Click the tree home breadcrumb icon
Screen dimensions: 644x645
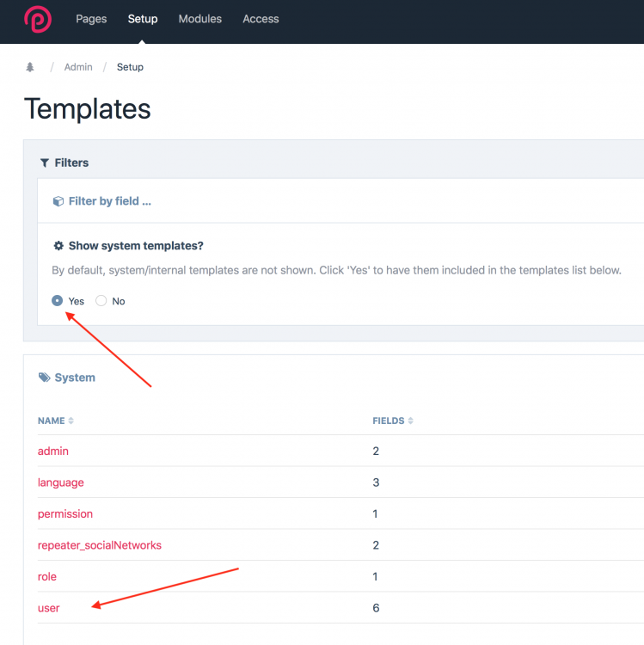tap(31, 67)
